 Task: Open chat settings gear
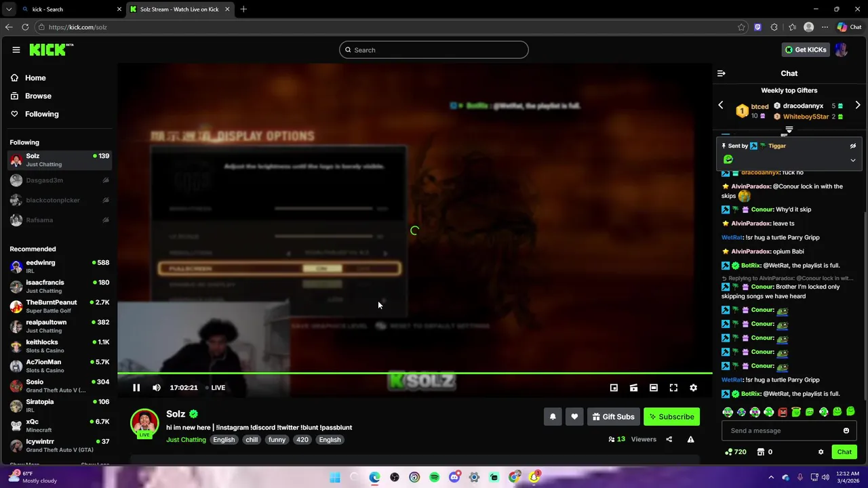click(x=821, y=452)
